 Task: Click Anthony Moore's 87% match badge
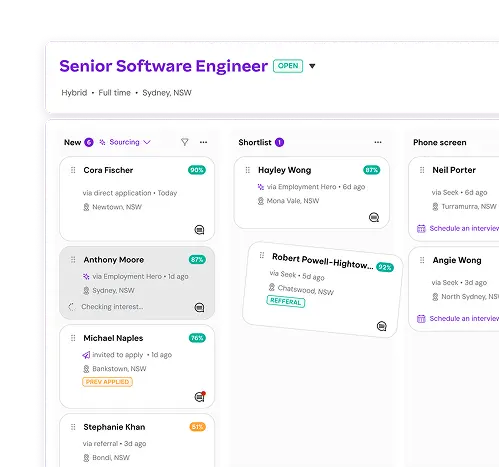pyautogui.click(x=197, y=260)
